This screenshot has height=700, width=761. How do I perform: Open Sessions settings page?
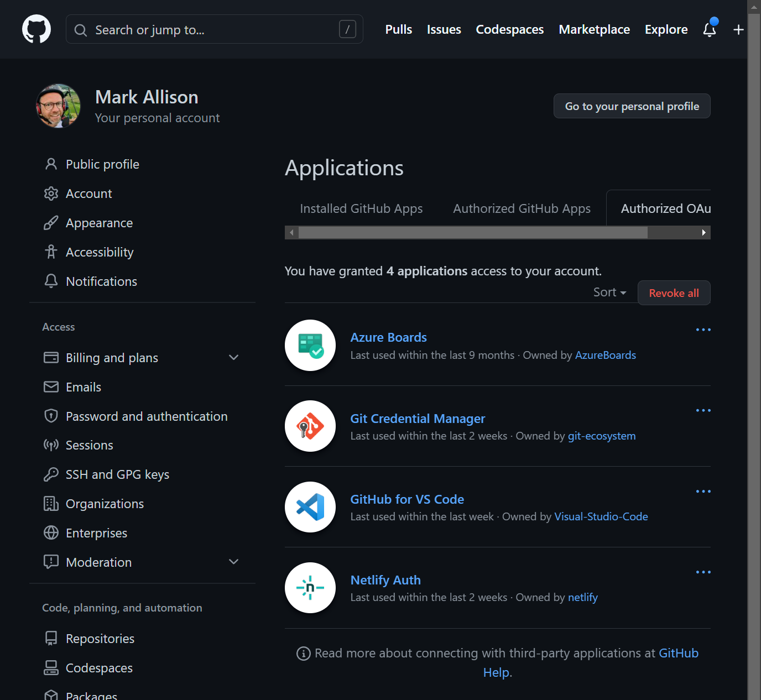point(90,445)
